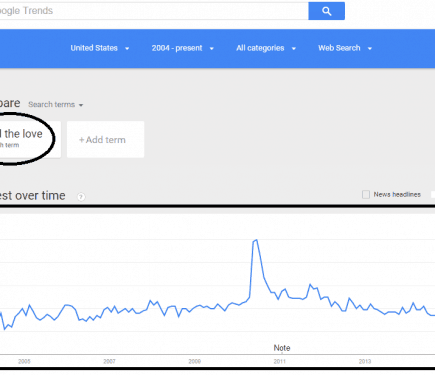Click the highest peak of the trend line
The image size is (435, 375).
(256, 240)
